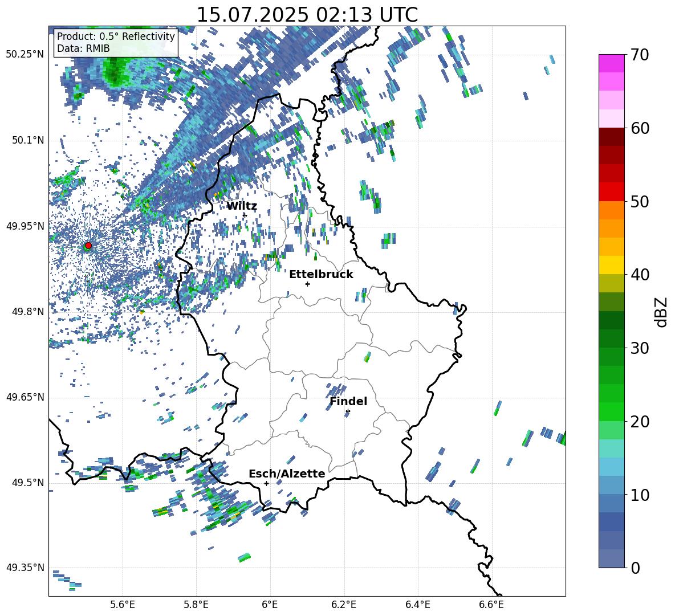Image resolution: width=675 pixels, height=616 pixels.
Task: Click the Esch/Alzette station cross marker
Action: 266,483
